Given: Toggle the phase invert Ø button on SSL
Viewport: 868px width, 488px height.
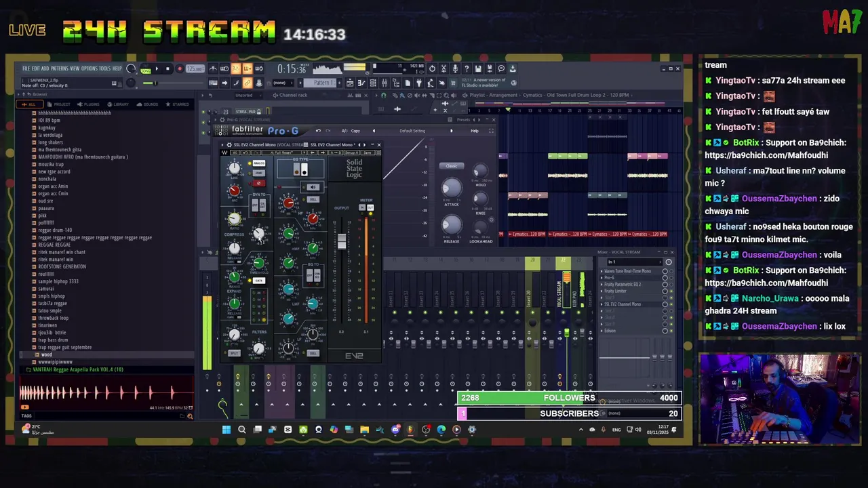Looking at the screenshot, I should click(259, 183).
